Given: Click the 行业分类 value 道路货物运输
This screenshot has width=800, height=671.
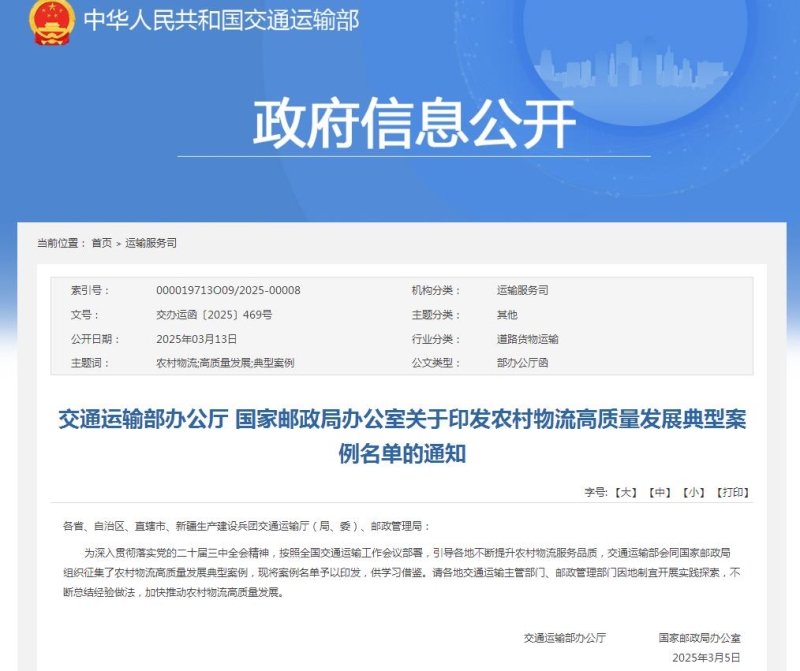Looking at the screenshot, I should pyautogui.click(x=527, y=339).
